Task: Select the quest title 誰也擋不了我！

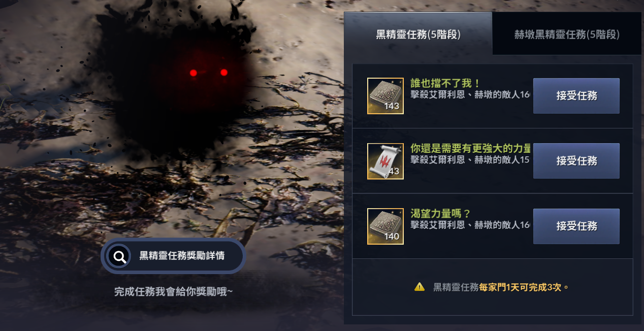Action: click(445, 83)
